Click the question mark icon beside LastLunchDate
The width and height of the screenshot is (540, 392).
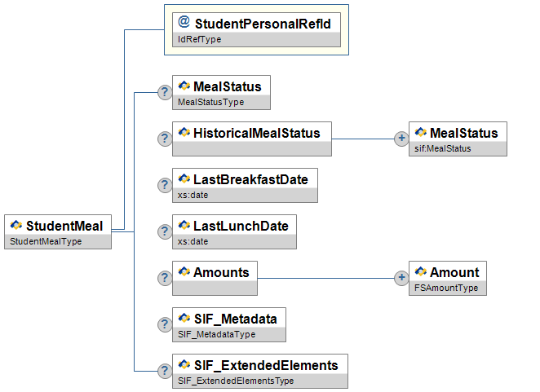[x=163, y=231]
